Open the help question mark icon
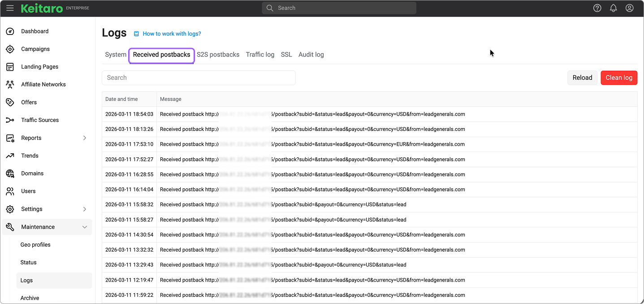 (597, 8)
